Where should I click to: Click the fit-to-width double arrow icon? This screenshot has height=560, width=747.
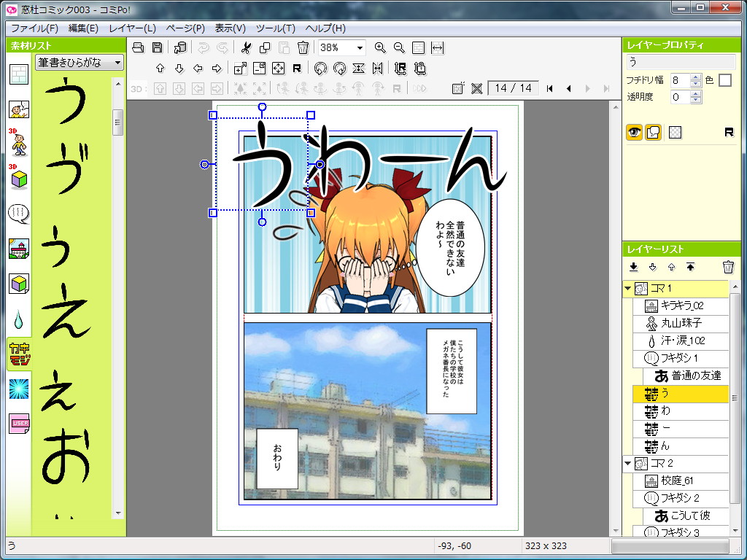[438, 47]
